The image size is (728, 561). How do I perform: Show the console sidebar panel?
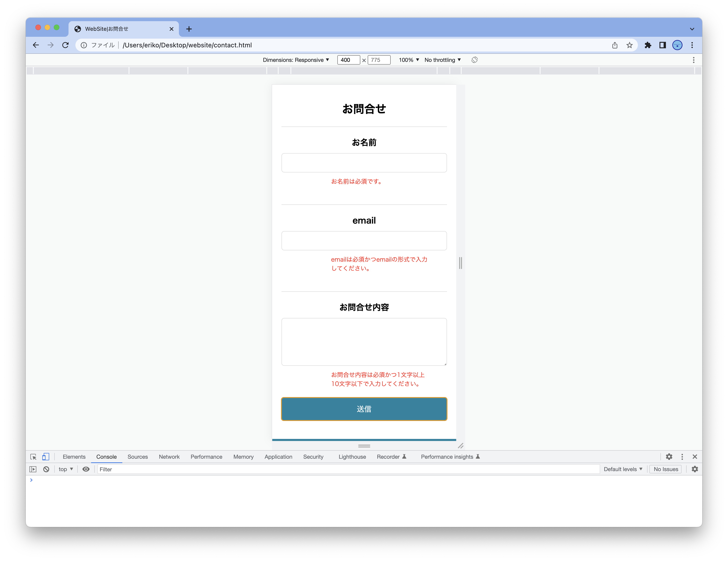(33, 469)
